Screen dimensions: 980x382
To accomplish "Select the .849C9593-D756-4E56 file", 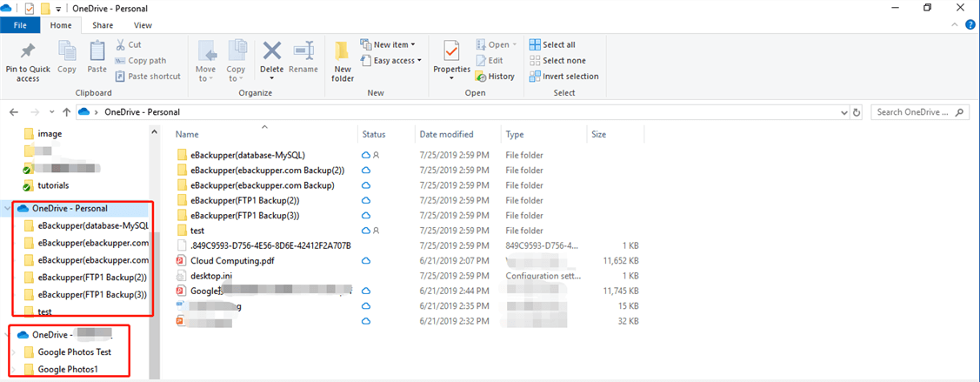I will coord(270,245).
